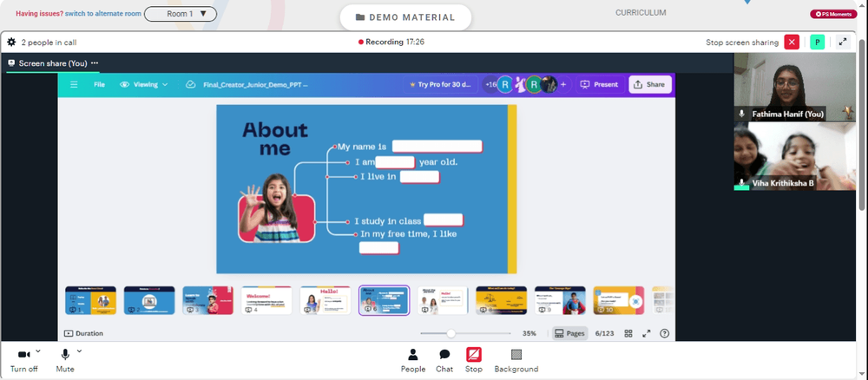Viewport: 868px width, 380px height.
Task: Click the page vertical scrollbar
Action: click(862, 124)
